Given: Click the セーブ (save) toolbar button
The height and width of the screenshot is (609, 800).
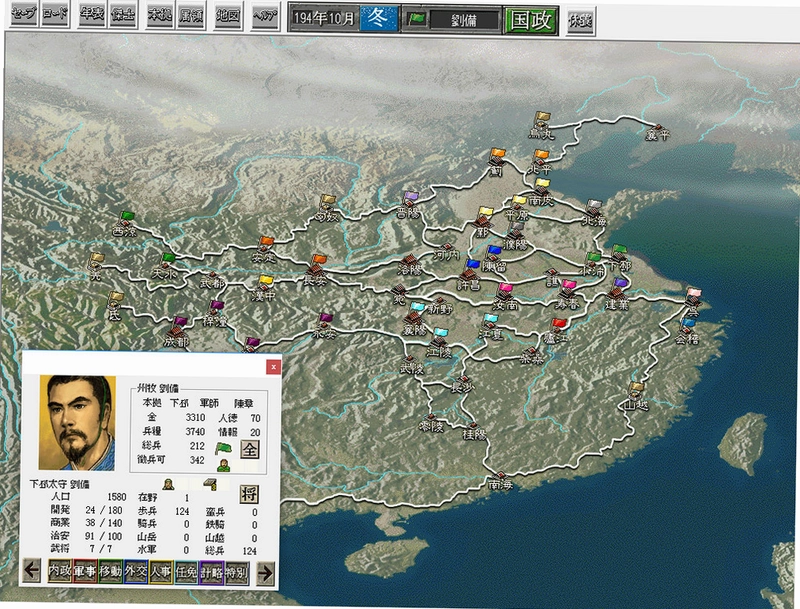Looking at the screenshot, I should [x=24, y=15].
